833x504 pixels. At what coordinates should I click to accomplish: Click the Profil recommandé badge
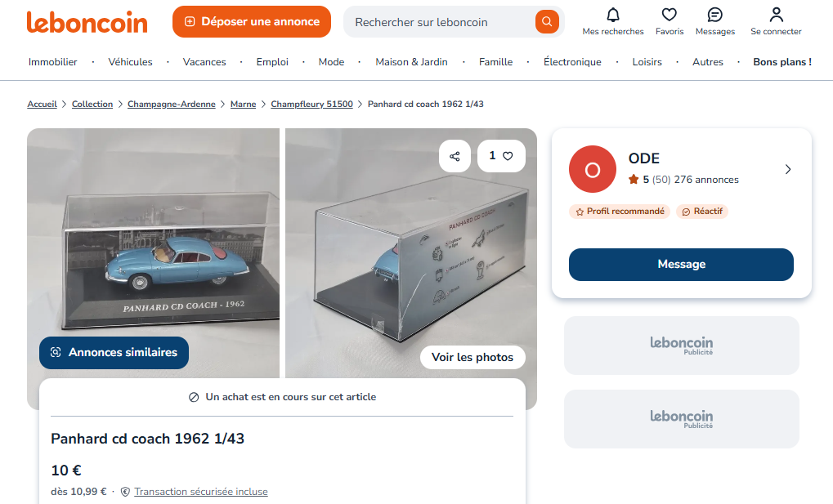pos(620,212)
